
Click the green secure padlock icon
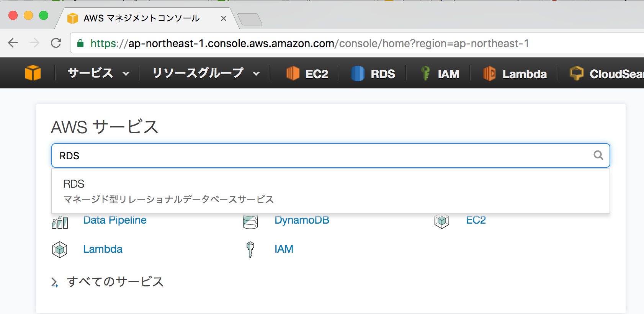80,43
